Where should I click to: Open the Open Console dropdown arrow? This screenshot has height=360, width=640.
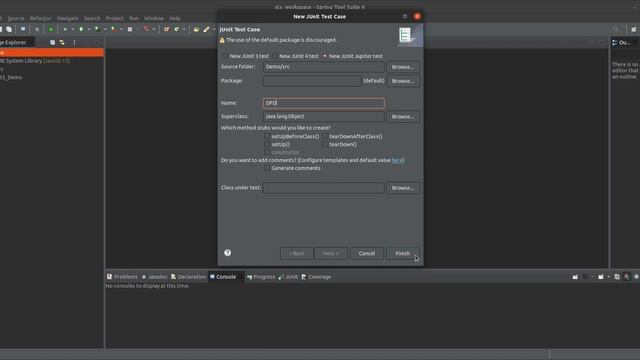tap(608, 277)
